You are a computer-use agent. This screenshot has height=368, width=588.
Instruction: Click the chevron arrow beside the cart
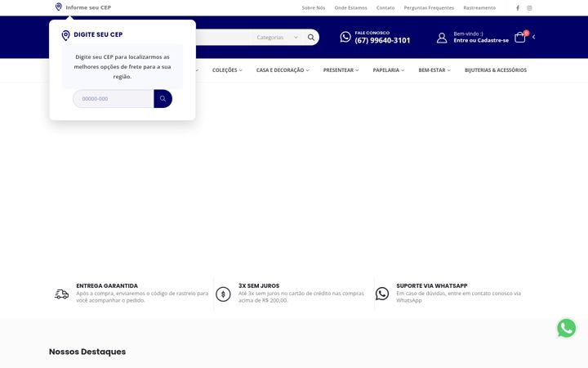tap(533, 37)
